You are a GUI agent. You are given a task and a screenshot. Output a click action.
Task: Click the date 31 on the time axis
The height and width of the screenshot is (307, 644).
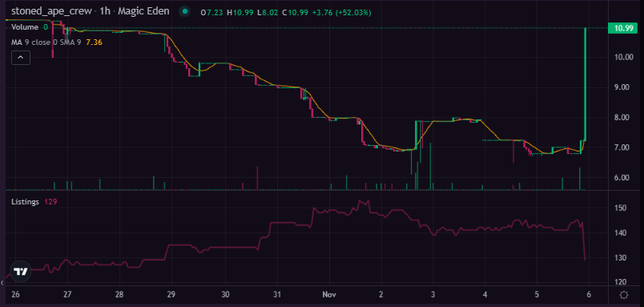click(277, 295)
